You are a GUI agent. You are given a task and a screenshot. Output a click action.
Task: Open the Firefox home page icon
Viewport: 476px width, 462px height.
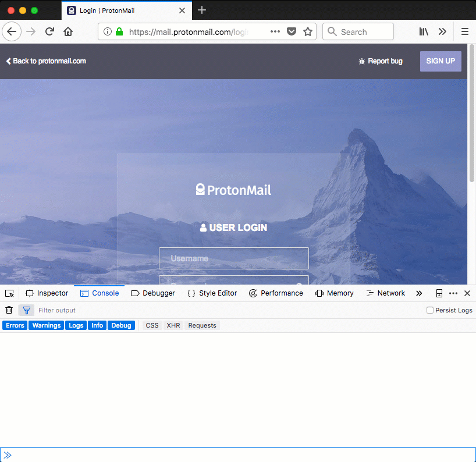coord(68,31)
